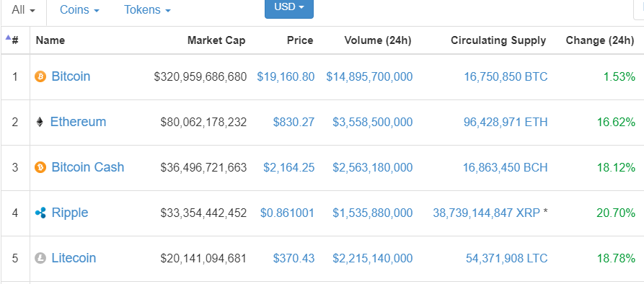Click the grey Litecoin logo icon
This screenshot has width=644, height=284.
[40, 258]
